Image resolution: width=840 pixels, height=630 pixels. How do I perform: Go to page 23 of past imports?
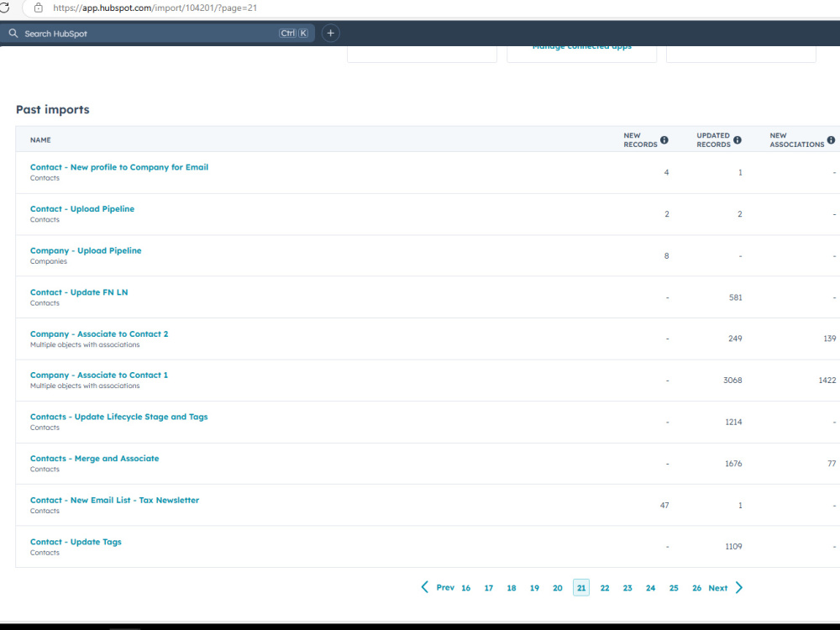tap(627, 588)
